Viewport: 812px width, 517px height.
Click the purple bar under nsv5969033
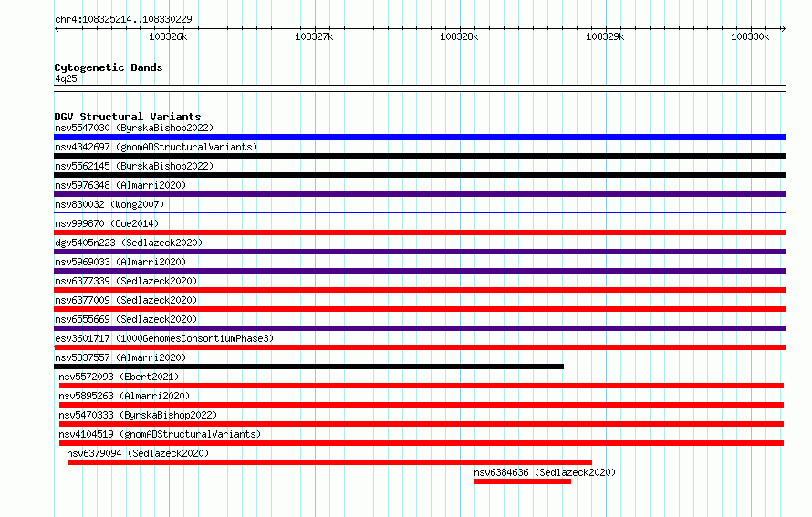click(x=420, y=271)
